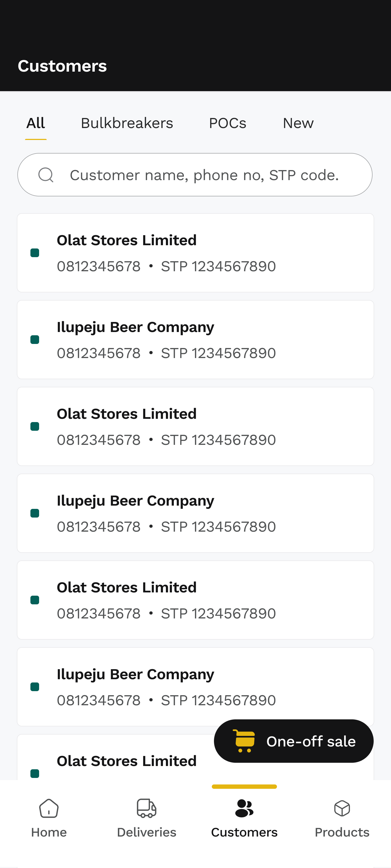Open the first Ilupeju Beer Company card

tap(195, 340)
